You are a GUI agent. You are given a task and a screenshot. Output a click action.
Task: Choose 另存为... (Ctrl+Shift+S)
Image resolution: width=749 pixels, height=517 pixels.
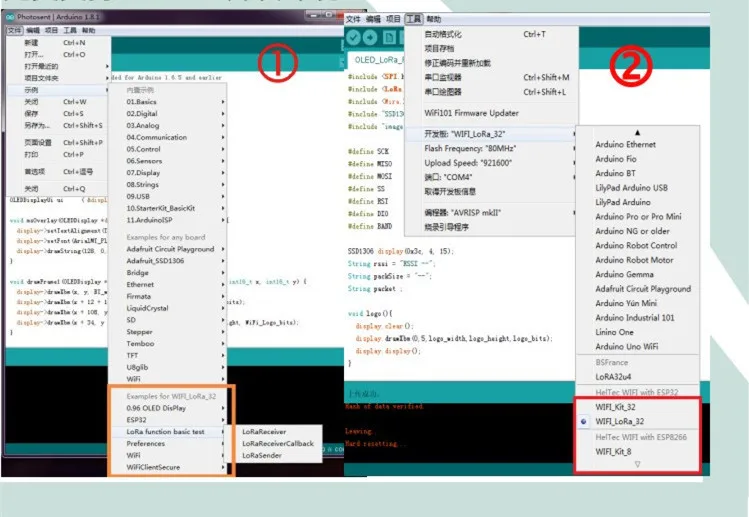pyautogui.click(x=59, y=125)
